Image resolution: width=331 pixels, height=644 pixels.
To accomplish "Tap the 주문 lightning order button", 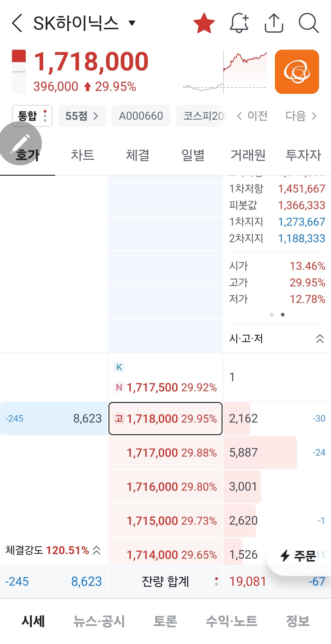I will (x=299, y=556).
